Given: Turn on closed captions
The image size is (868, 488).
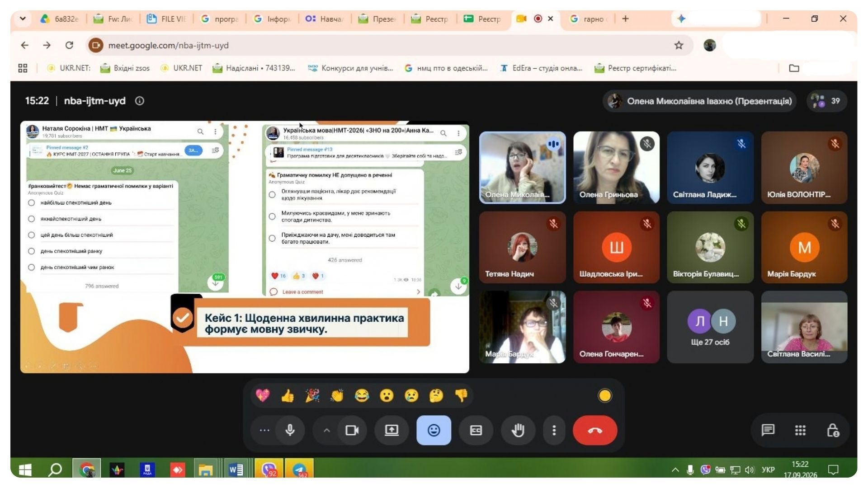Looking at the screenshot, I should [476, 430].
